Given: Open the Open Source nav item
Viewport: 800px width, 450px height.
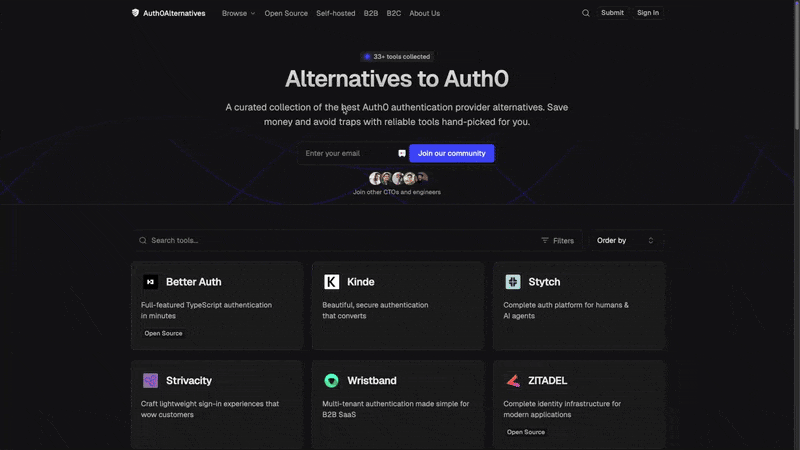Looking at the screenshot, I should coord(286,13).
